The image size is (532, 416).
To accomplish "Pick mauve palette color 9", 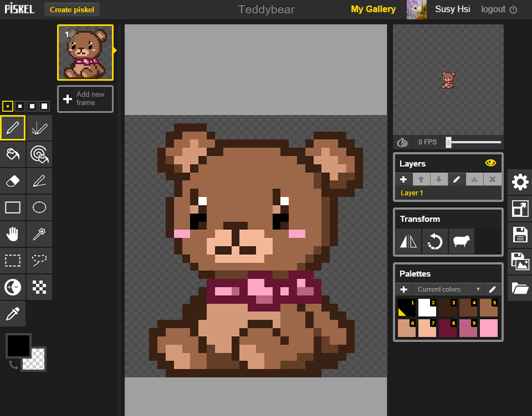I will click(x=468, y=328).
